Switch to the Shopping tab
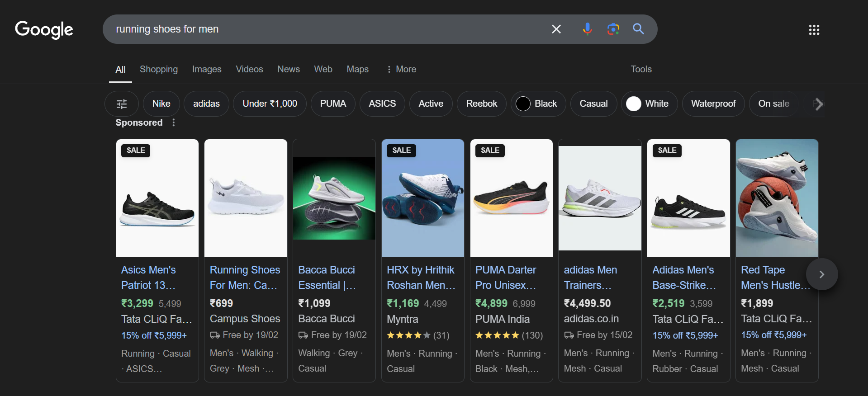The image size is (868, 396). [159, 69]
